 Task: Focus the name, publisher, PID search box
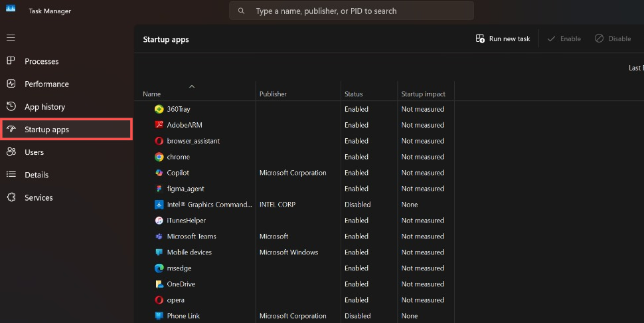tap(351, 11)
